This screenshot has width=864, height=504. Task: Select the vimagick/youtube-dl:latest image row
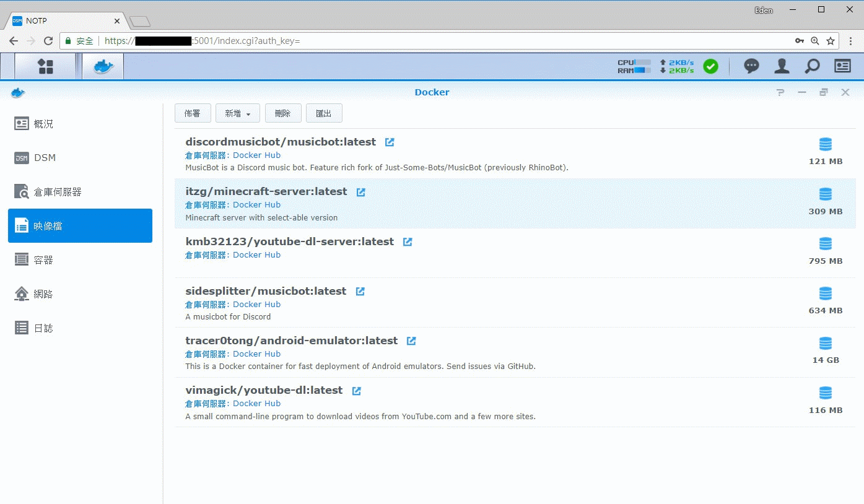pos(515,402)
